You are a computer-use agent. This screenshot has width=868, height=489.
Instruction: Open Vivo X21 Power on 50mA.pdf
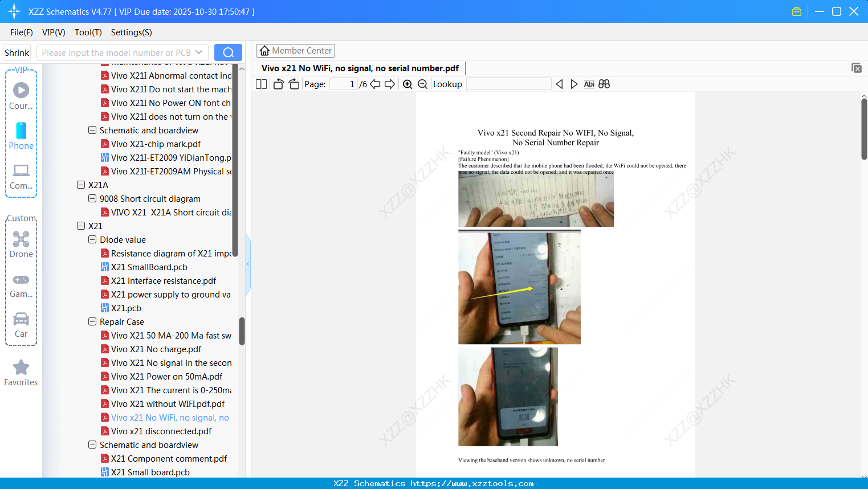[166, 377]
